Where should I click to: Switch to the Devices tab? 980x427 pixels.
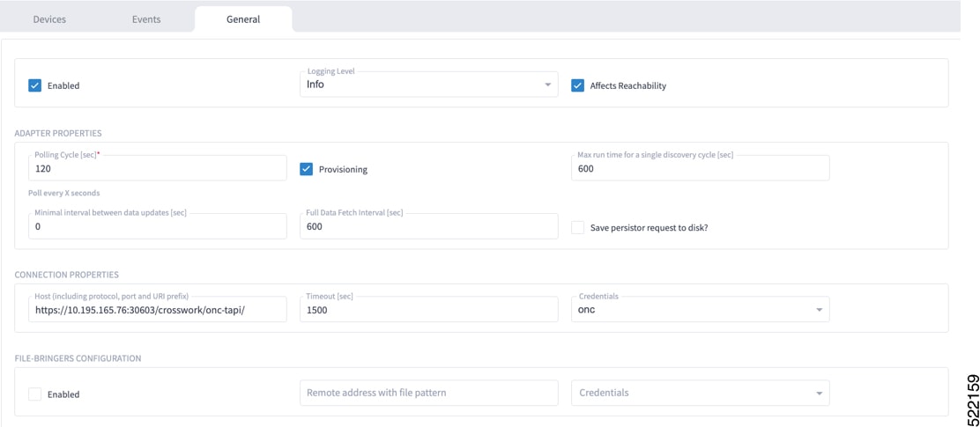(49, 19)
